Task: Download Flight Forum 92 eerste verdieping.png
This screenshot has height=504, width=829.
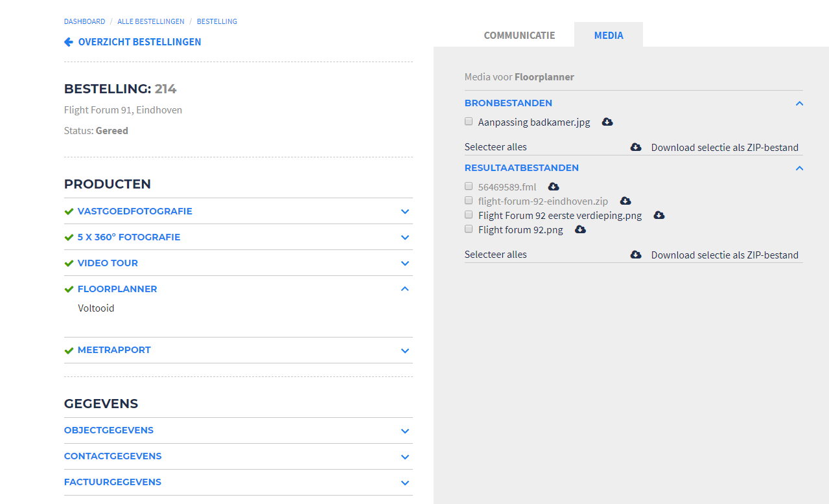Action: pyautogui.click(x=659, y=215)
